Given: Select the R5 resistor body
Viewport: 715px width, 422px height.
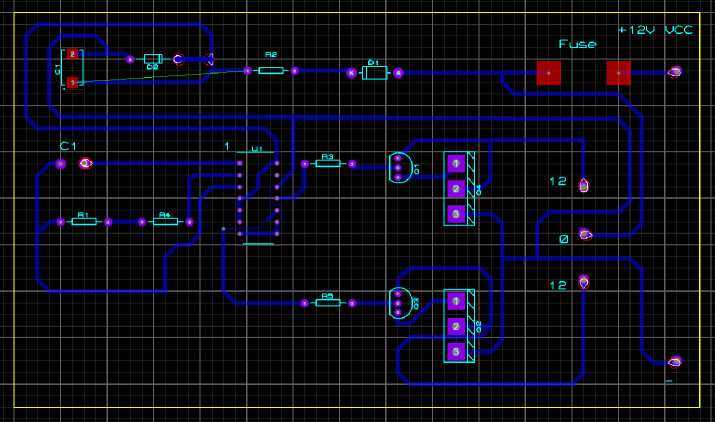Looking at the screenshot, I should tap(328, 303).
